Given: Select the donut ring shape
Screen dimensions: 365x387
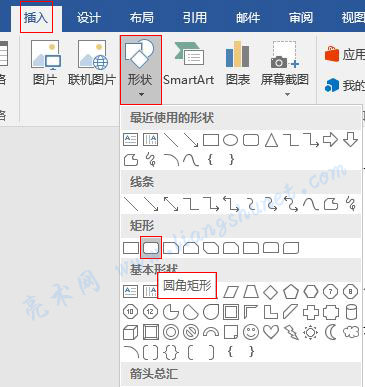Looking at the screenshot, I should 171,332.
